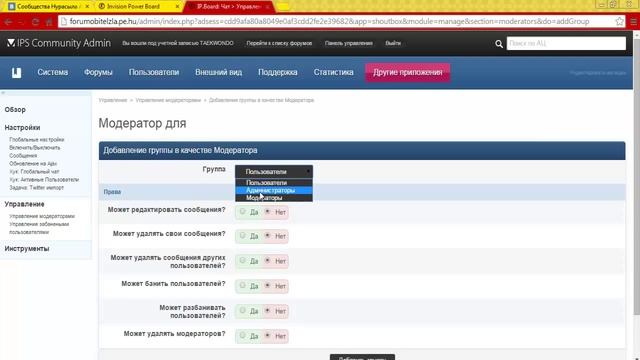
Task: Select Да for Может банить пользователей
Action: (x=243, y=285)
